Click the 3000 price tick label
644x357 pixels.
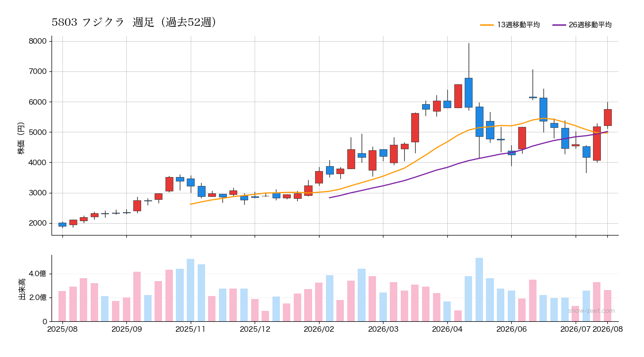pos(38,193)
